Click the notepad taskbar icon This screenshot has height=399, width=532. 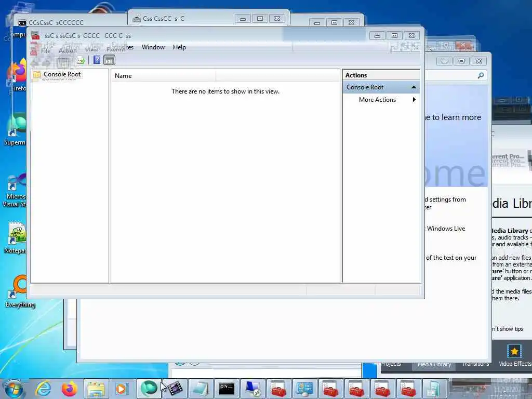pos(201,389)
